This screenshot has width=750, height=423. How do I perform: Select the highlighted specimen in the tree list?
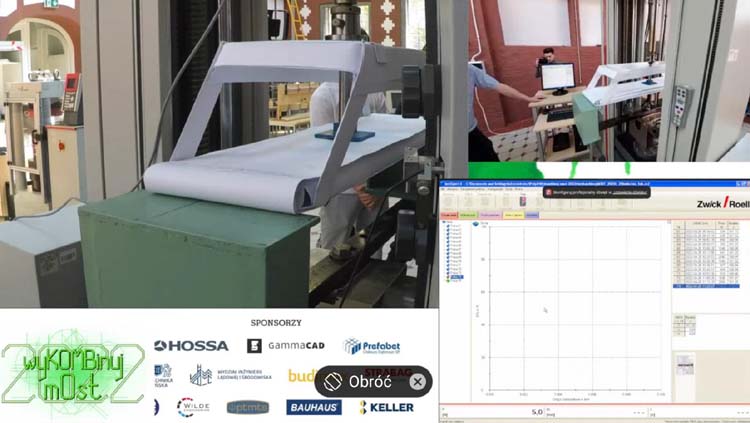458,278
